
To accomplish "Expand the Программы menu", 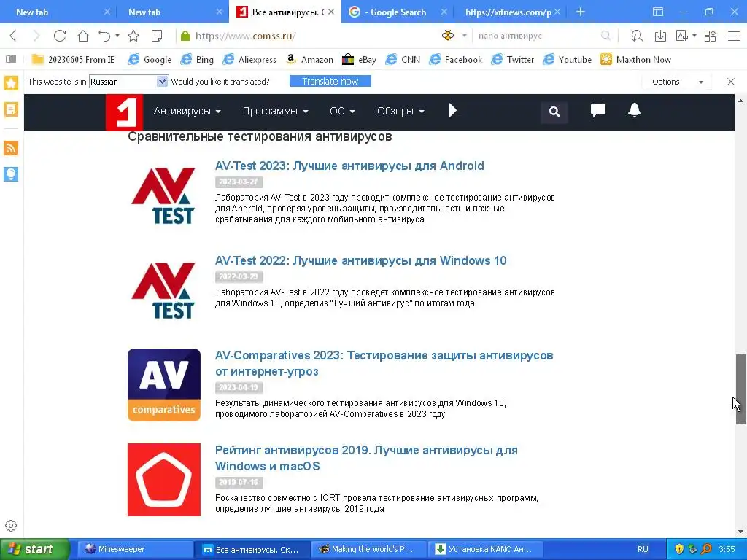I will pos(275,111).
